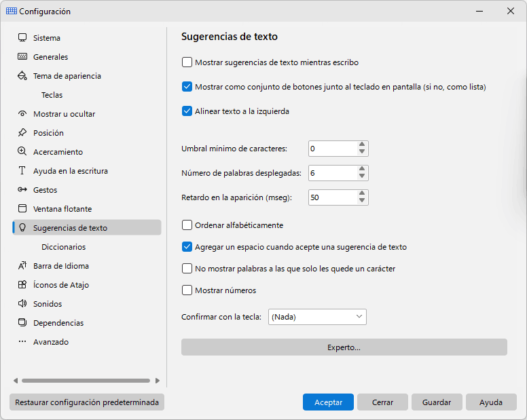Enable Mostrar sugerencias de texto mientras escribo

[187, 62]
